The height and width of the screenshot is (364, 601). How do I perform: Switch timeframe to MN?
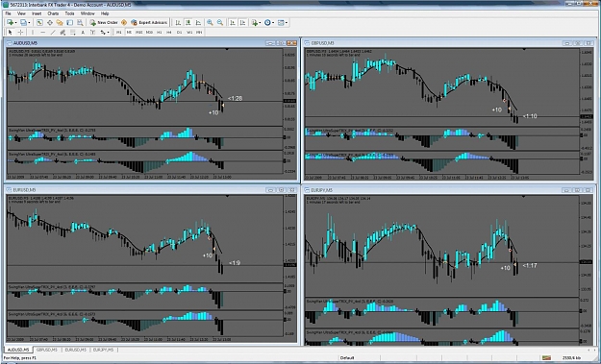[199, 32]
